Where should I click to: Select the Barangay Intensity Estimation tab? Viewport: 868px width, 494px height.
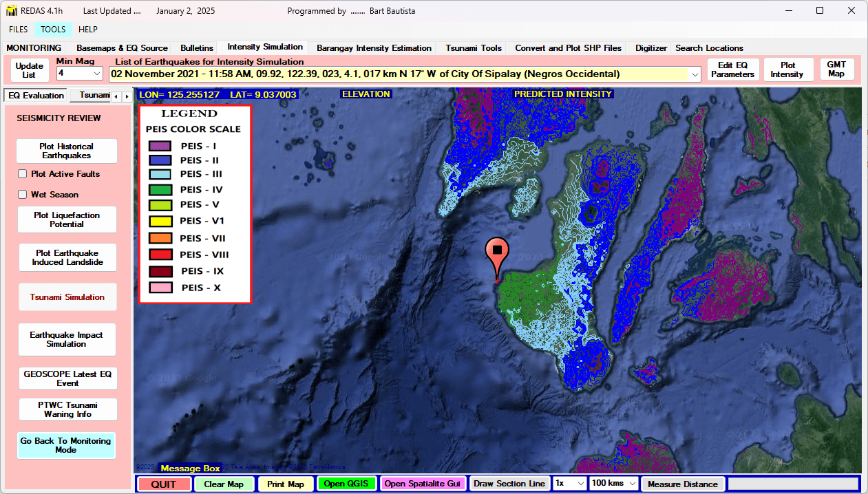[x=374, y=48]
